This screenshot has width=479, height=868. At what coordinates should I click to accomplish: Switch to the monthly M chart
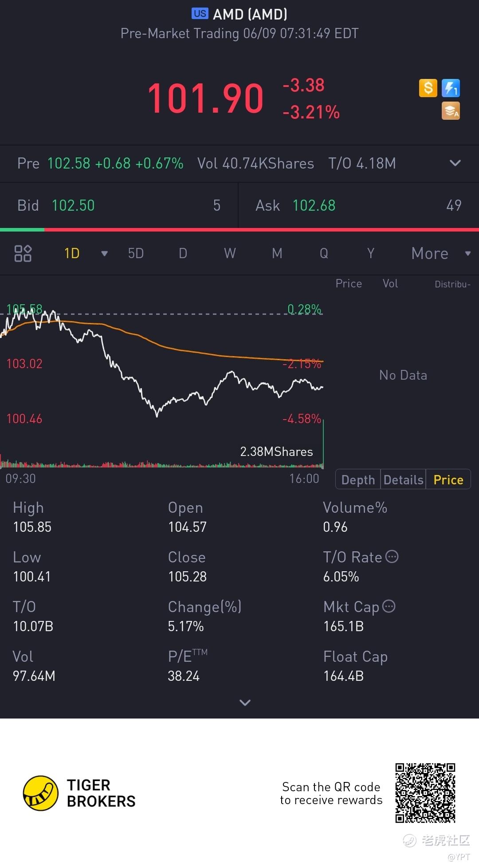point(277,254)
